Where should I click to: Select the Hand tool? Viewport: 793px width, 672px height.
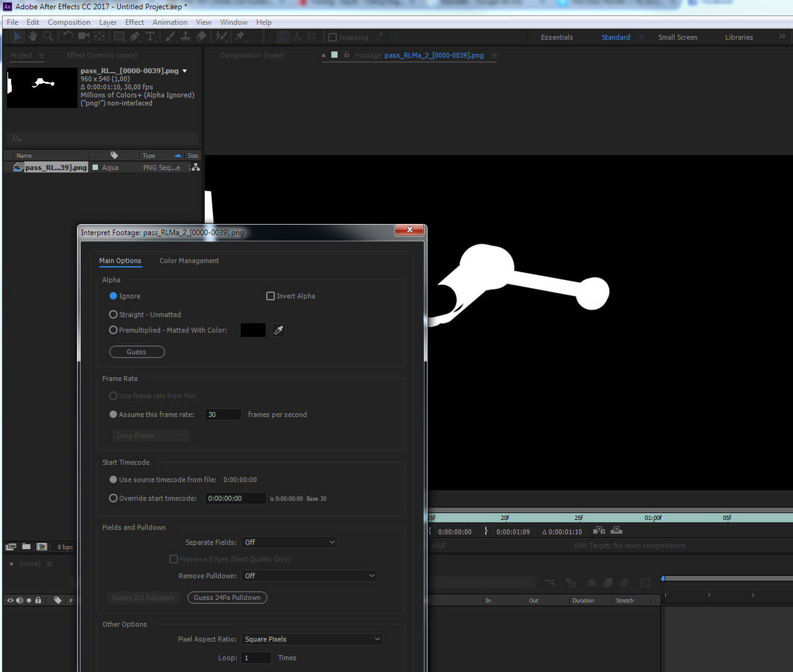pyautogui.click(x=33, y=37)
